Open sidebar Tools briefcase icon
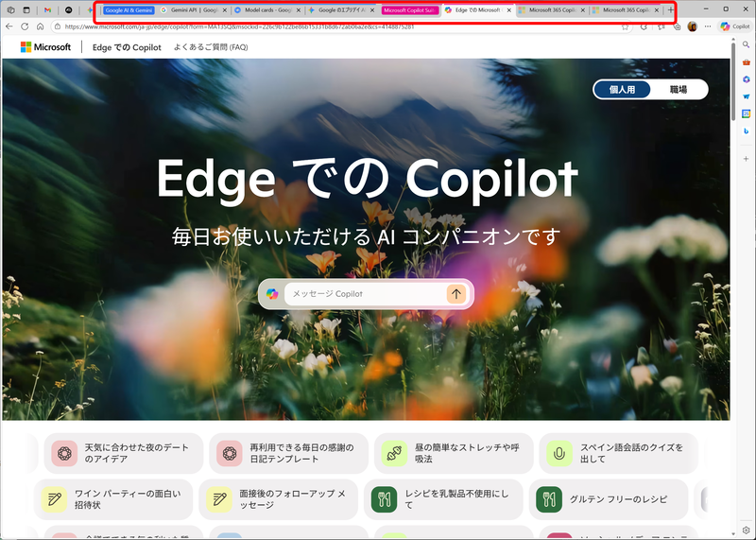Screen dimensions: 756x540 point(746,62)
